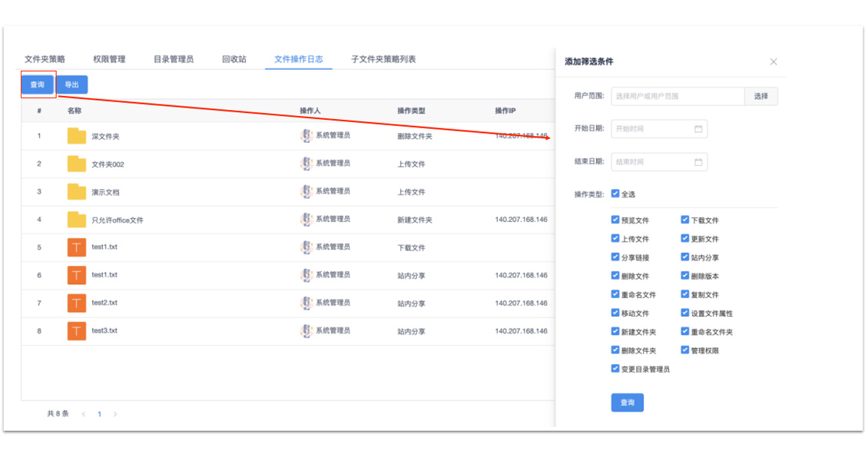The height and width of the screenshot is (461, 868).
Task: Open the 子文件夹策略列表 tab
Action: (383, 59)
